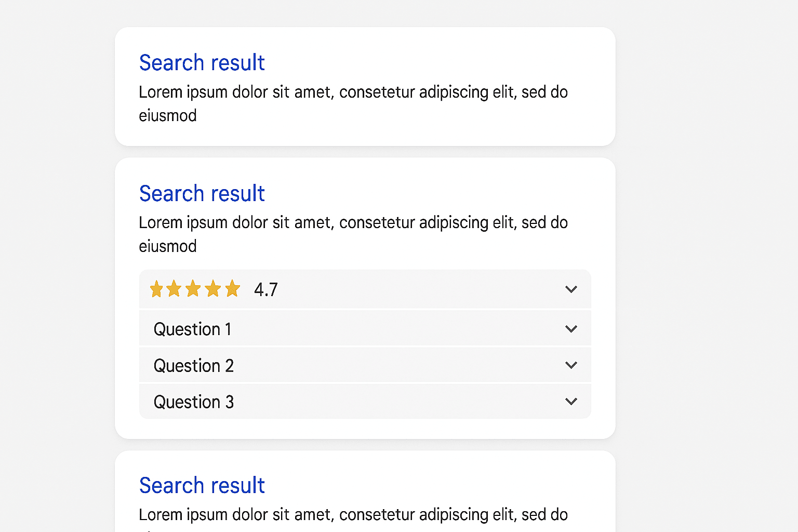The image size is (798, 532).
Task: Click the "Question 3" label text
Action: 193,402
